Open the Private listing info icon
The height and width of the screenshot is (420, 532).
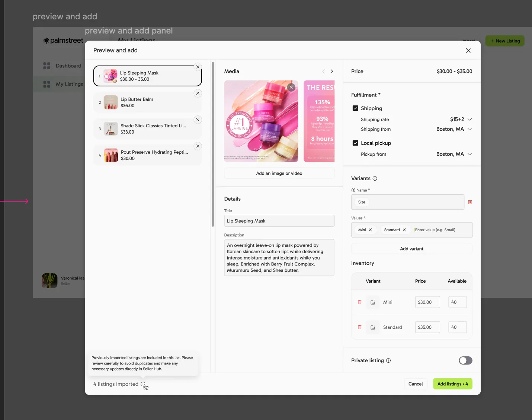click(388, 360)
